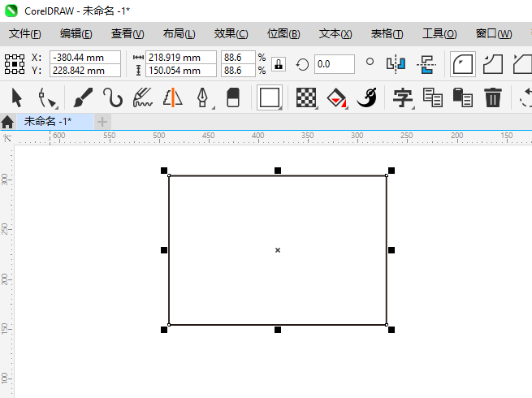Click the rectangle's top-left selection handle
The height and width of the screenshot is (398, 532).
(164, 171)
